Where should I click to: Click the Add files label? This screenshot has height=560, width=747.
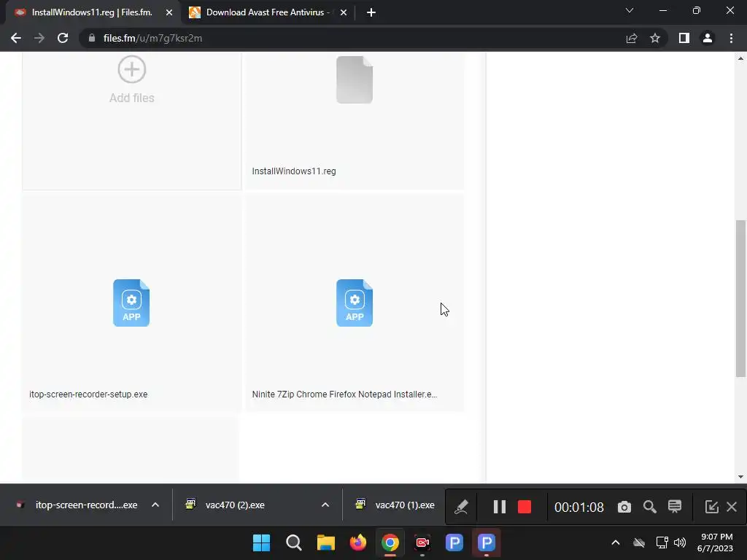point(132,98)
